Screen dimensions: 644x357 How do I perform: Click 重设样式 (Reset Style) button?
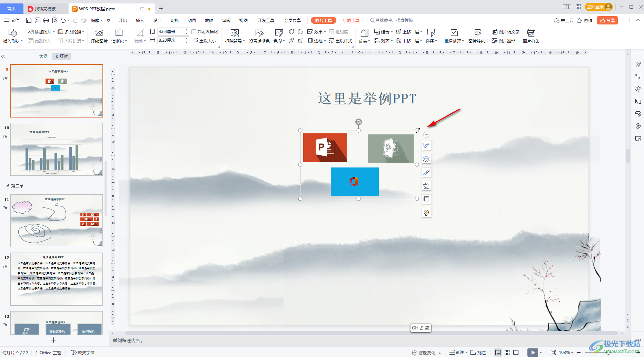click(x=340, y=41)
